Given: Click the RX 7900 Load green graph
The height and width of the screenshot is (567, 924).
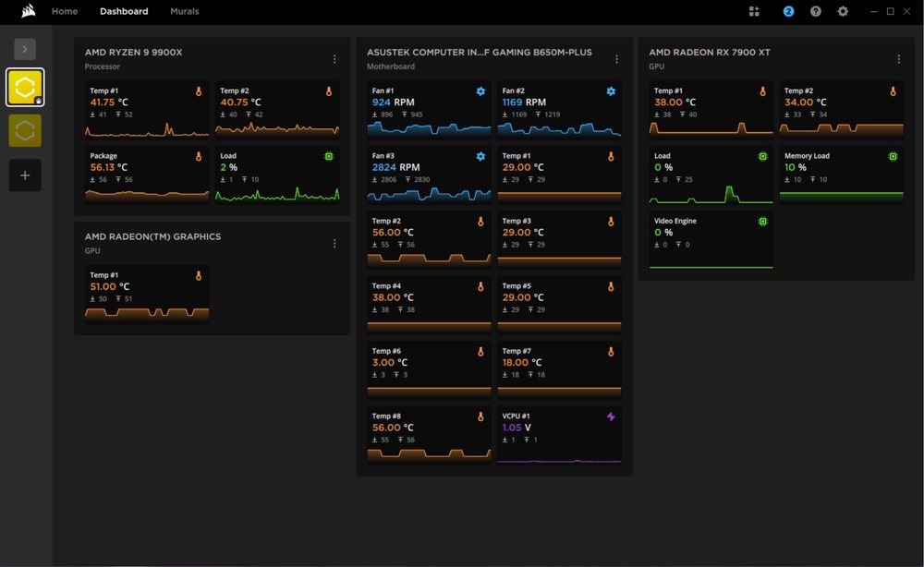Looking at the screenshot, I should [x=711, y=194].
